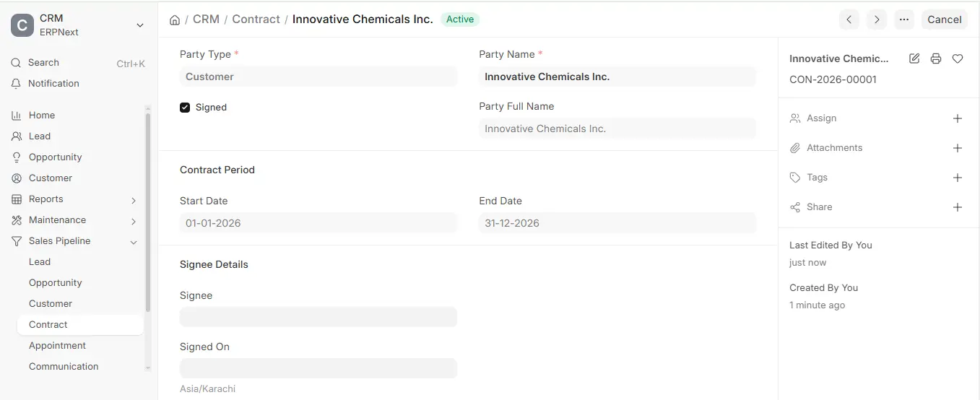Go to the next record with the right arrow
This screenshot has height=400, width=980.
877,19
